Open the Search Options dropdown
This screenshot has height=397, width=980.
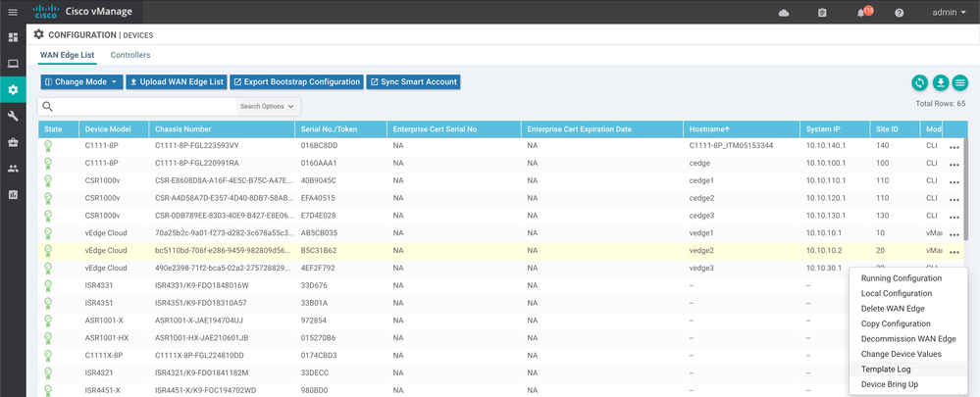coord(268,106)
